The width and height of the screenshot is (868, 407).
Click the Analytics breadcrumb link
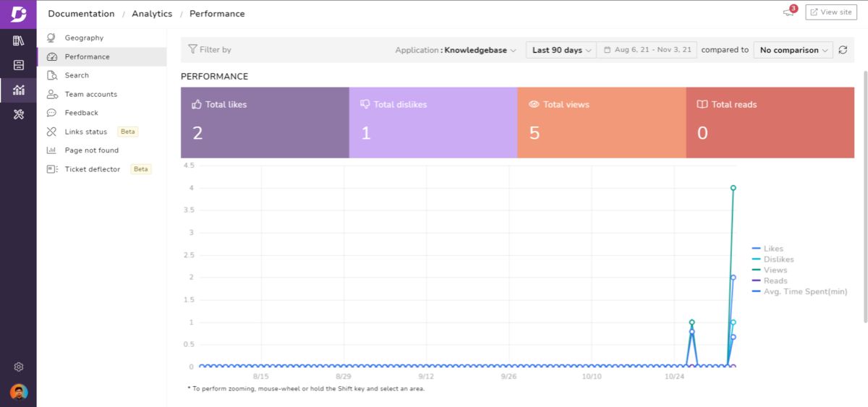click(x=152, y=14)
